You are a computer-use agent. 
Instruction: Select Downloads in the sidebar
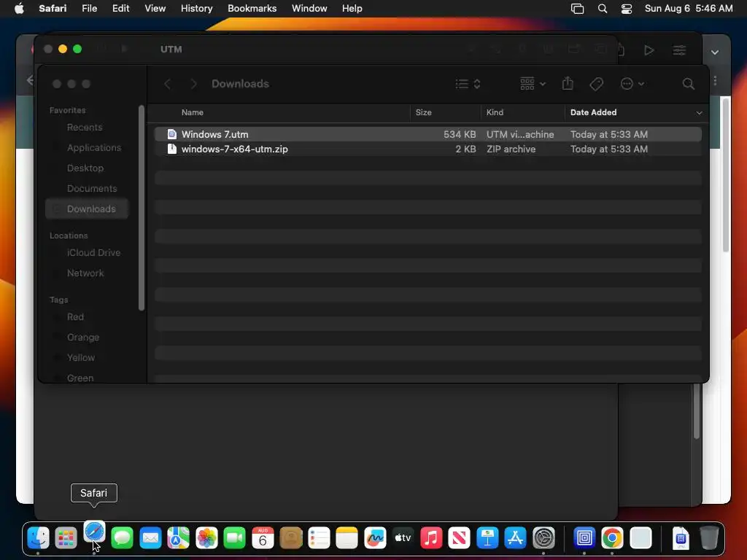point(87,209)
